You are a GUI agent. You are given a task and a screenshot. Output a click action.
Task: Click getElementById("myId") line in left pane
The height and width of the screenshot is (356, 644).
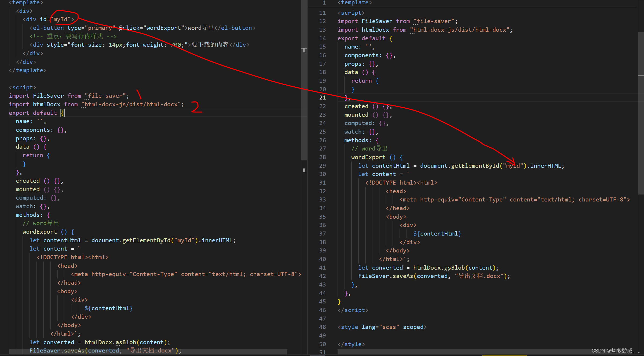(133, 240)
